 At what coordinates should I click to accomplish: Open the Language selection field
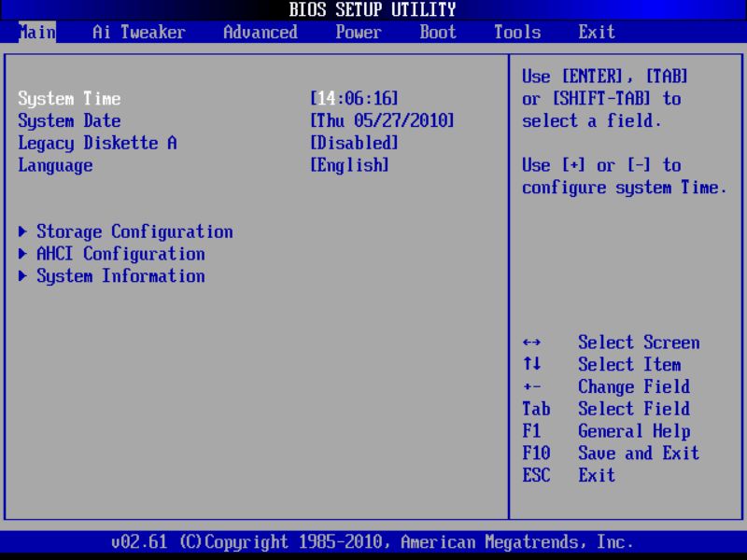(349, 165)
